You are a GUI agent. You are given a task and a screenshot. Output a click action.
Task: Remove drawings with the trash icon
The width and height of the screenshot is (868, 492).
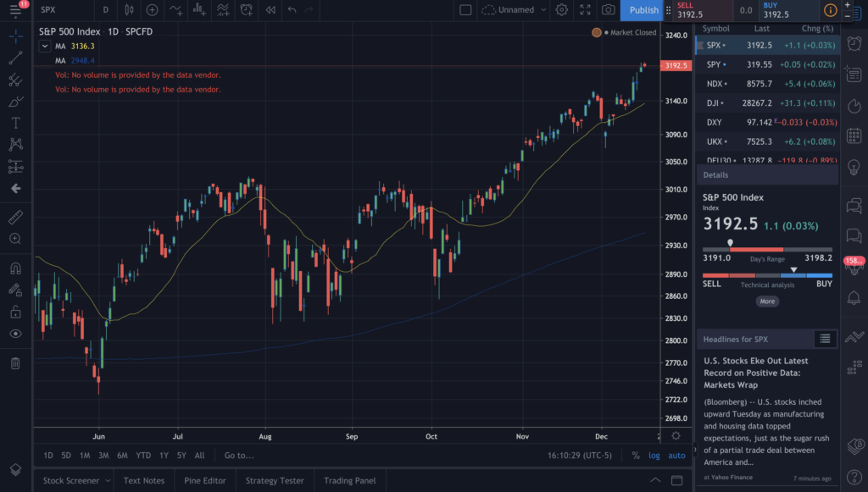click(x=15, y=362)
